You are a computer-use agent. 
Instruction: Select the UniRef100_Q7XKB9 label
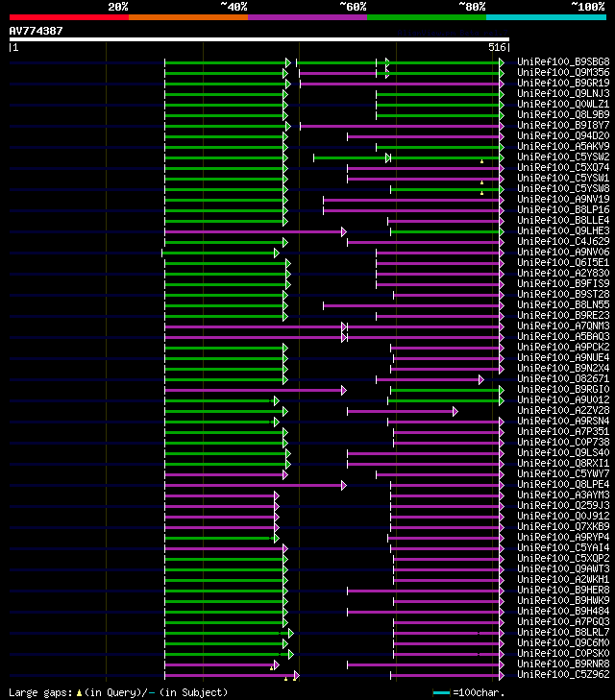tap(563, 526)
